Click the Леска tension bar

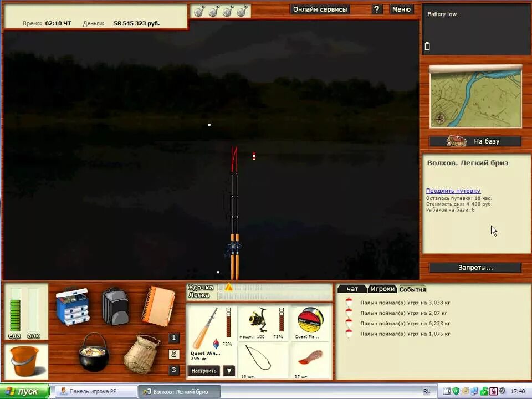[x=275, y=295]
